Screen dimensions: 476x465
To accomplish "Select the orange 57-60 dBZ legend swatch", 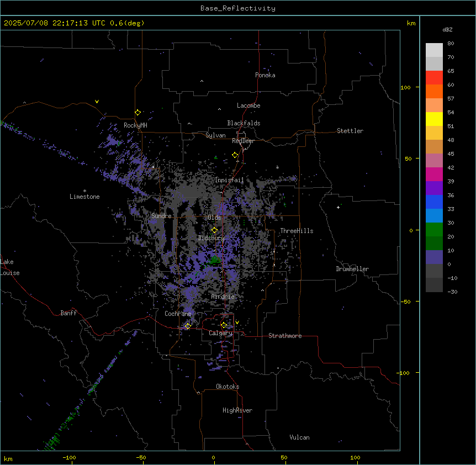I will pyautogui.click(x=434, y=91).
